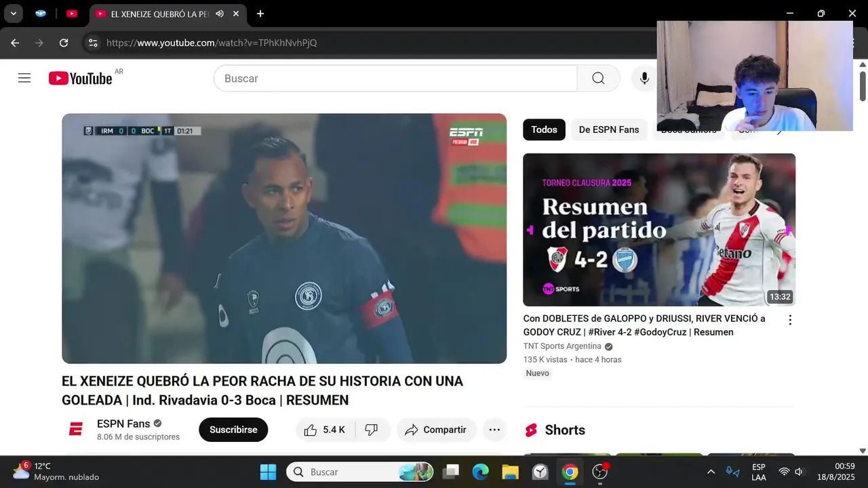Share the video using Compartir
868x488 pixels.
(x=436, y=430)
